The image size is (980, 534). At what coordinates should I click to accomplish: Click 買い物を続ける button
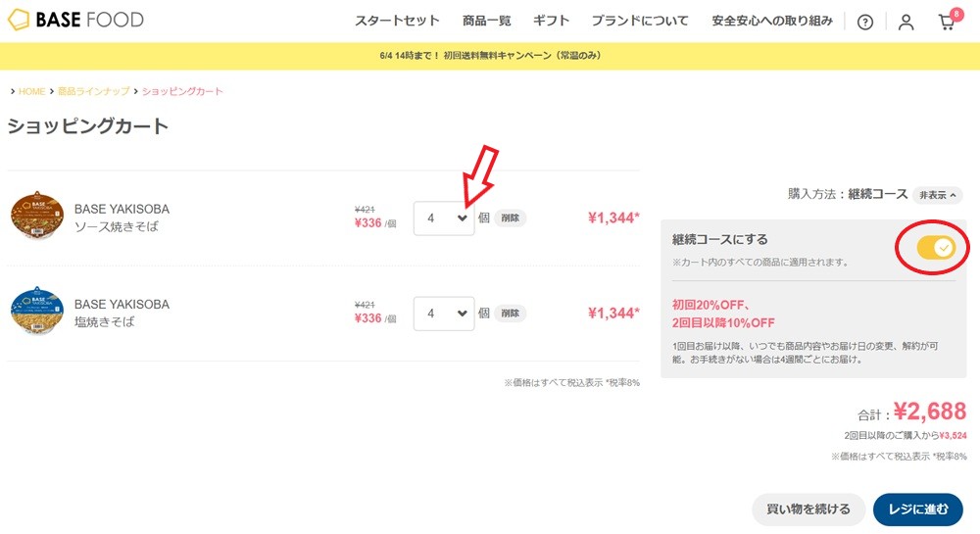click(808, 510)
